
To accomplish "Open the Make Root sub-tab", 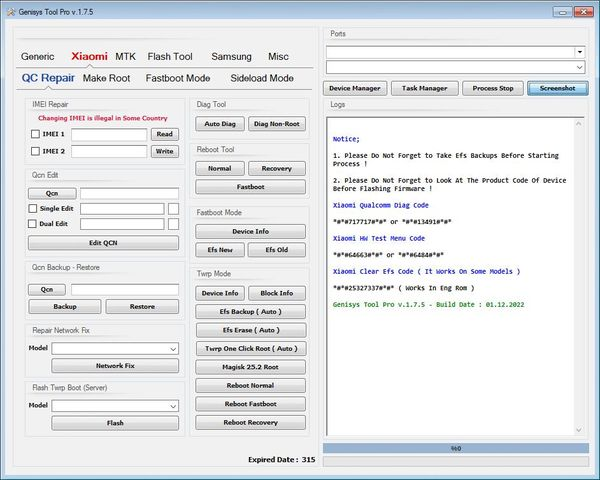I will tap(106, 78).
